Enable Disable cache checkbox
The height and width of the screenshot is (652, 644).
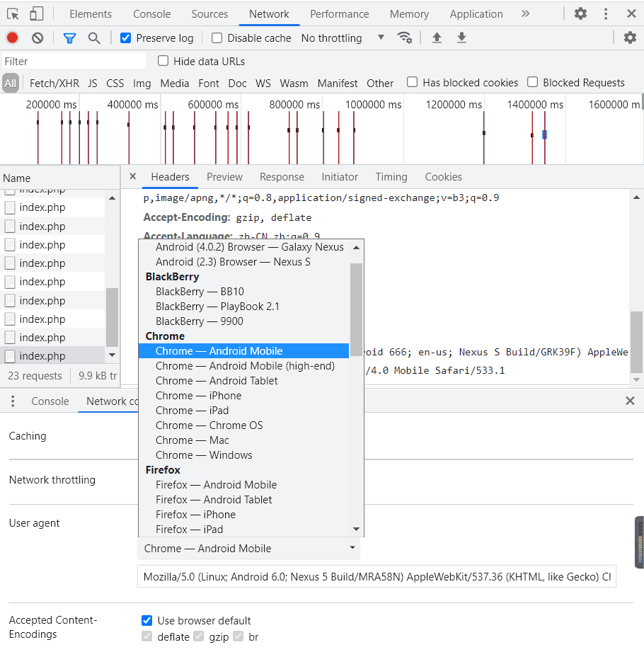click(x=217, y=38)
